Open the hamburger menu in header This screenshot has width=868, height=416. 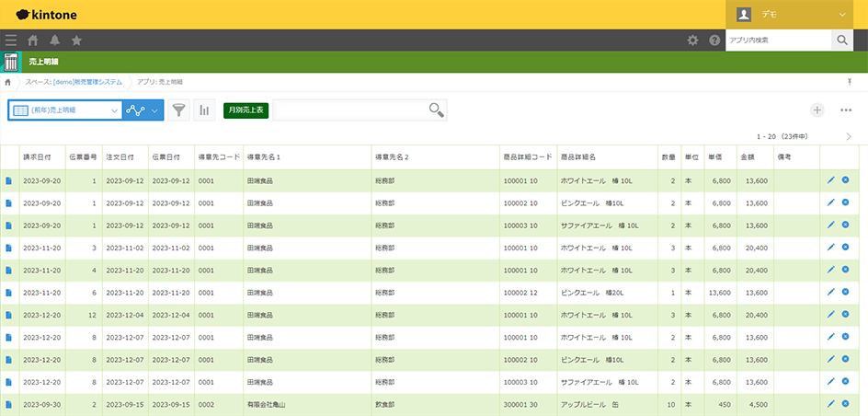coord(11,40)
